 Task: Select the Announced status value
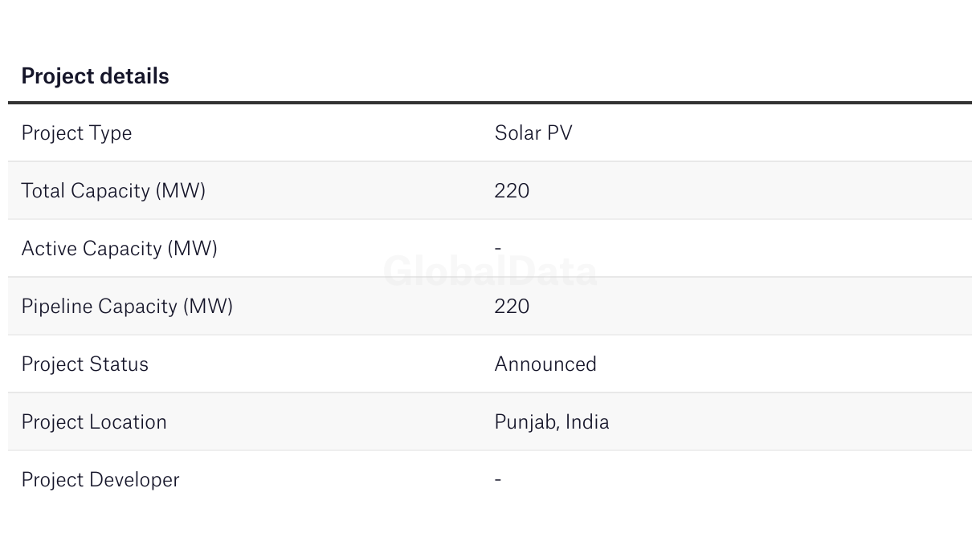(545, 364)
